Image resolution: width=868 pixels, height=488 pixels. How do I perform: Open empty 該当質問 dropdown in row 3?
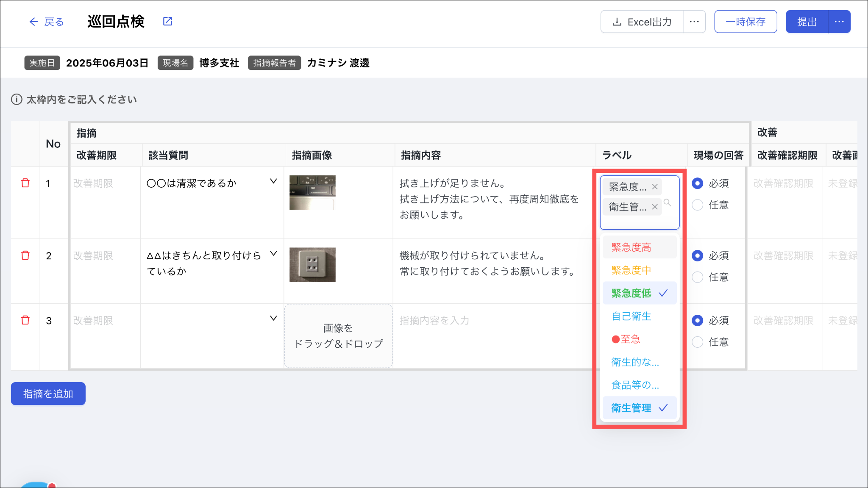click(274, 319)
